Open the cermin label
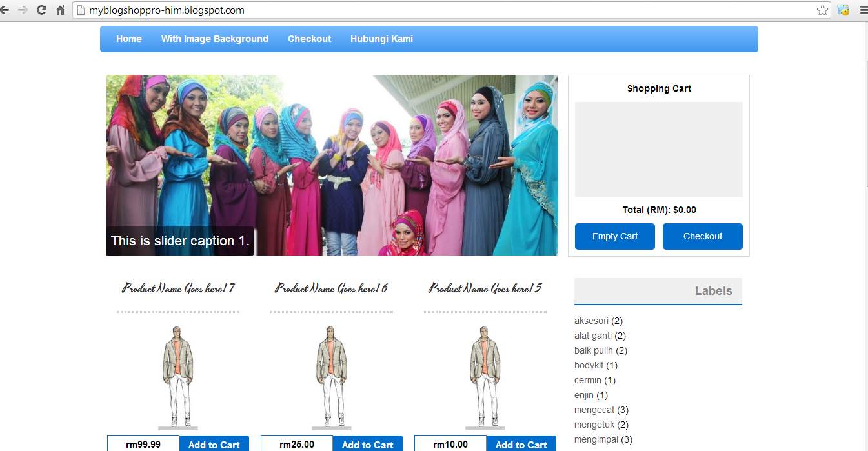The height and width of the screenshot is (451, 868). (588, 380)
